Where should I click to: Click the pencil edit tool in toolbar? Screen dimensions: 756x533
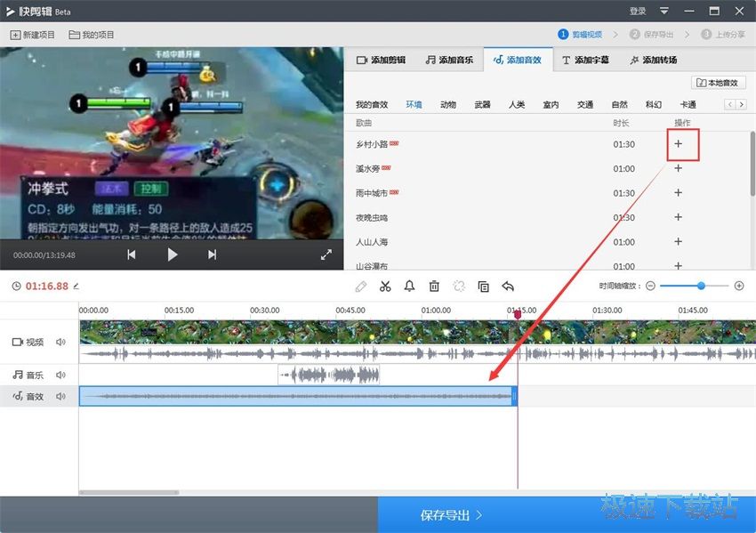click(360, 287)
